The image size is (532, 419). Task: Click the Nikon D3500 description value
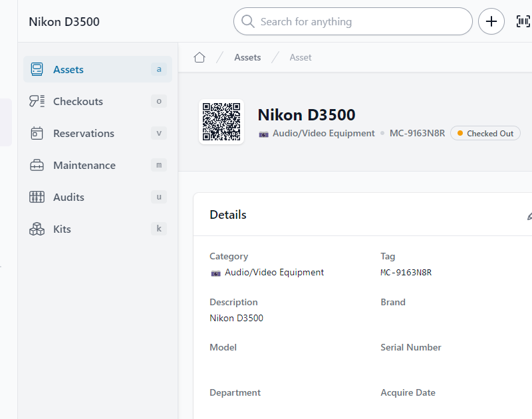(x=237, y=318)
